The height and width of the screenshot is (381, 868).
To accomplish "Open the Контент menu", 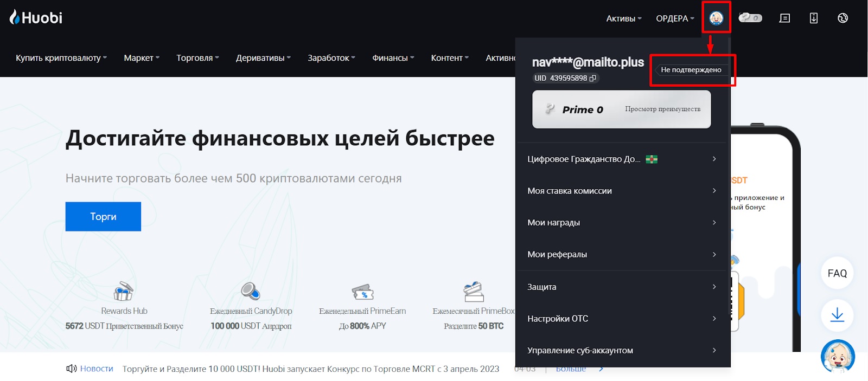I will (x=450, y=57).
